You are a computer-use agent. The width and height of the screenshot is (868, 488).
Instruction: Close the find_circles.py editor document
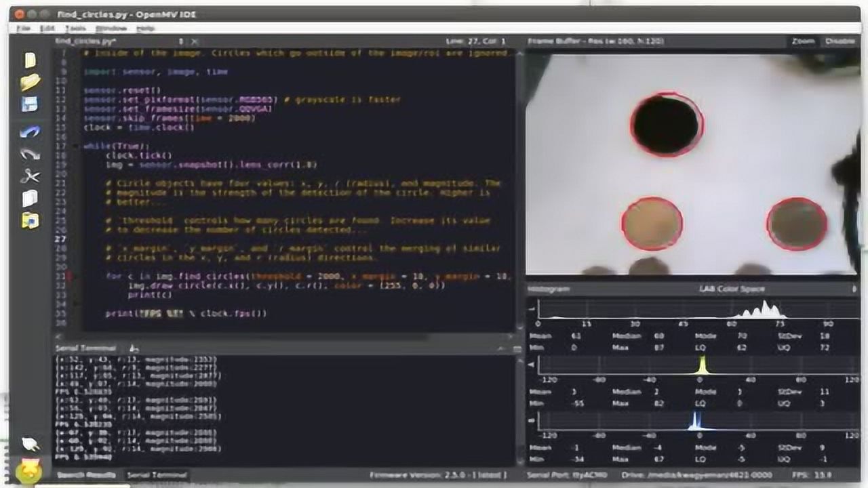(195, 41)
